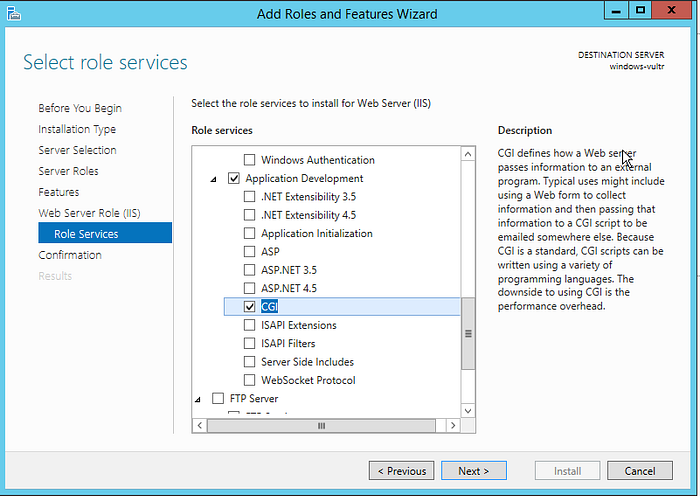Enable Windows Authentication checkbox
700x496 pixels.
click(250, 160)
